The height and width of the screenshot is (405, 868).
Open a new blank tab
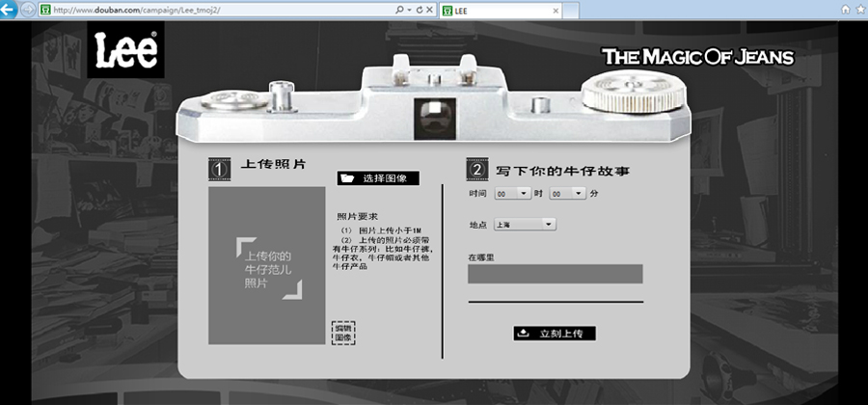coord(571,11)
